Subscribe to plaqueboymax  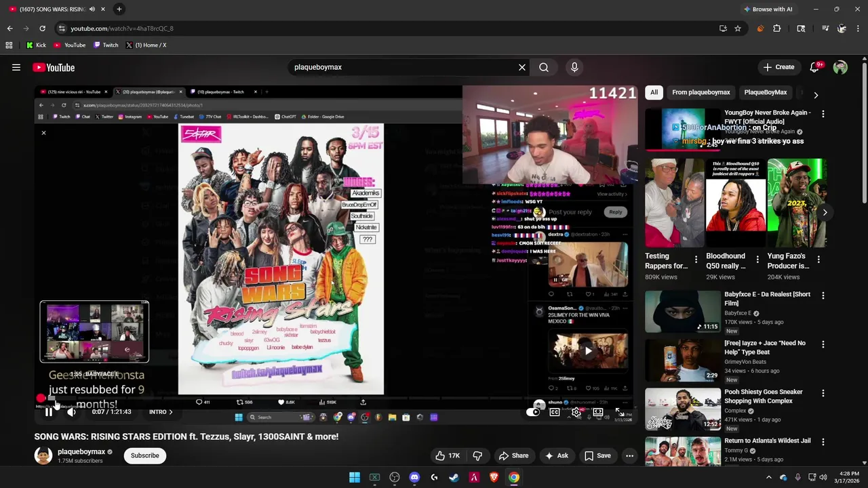pos(144,455)
